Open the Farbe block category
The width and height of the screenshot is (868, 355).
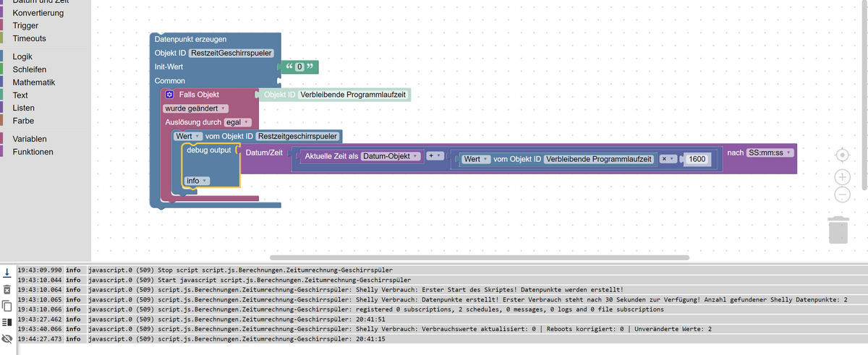click(x=23, y=121)
